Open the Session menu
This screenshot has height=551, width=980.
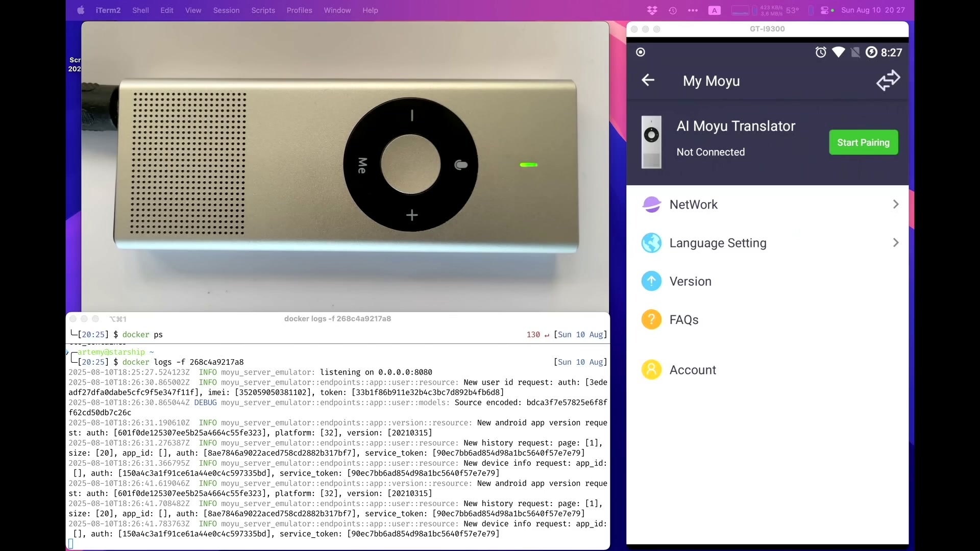226,10
